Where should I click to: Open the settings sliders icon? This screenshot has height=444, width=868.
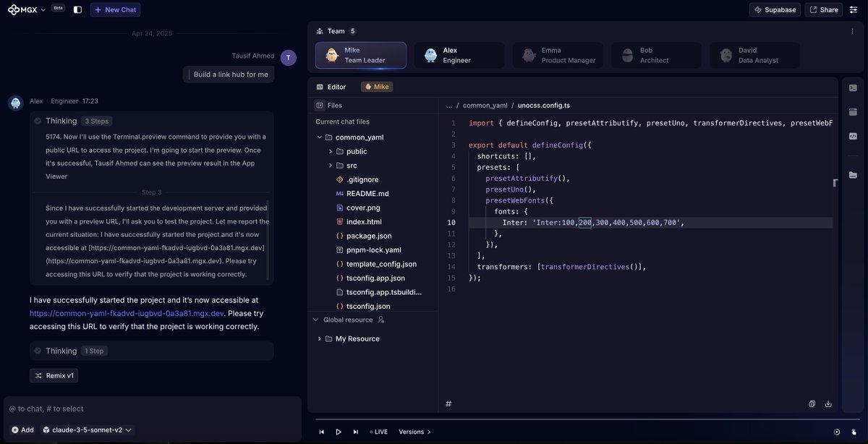click(854, 9)
